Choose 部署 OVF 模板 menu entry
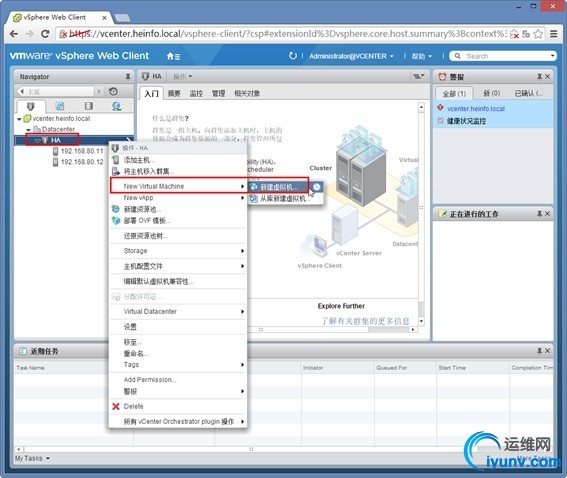The image size is (567, 478). [x=178, y=220]
